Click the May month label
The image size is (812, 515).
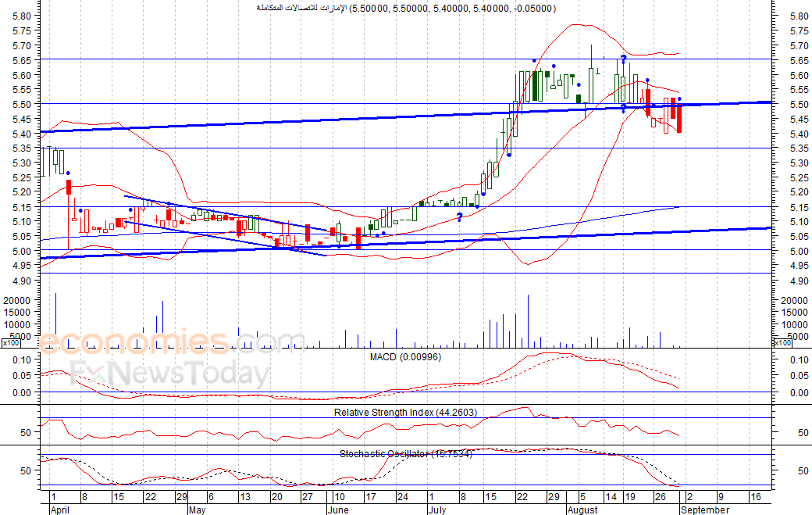point(197,510)
